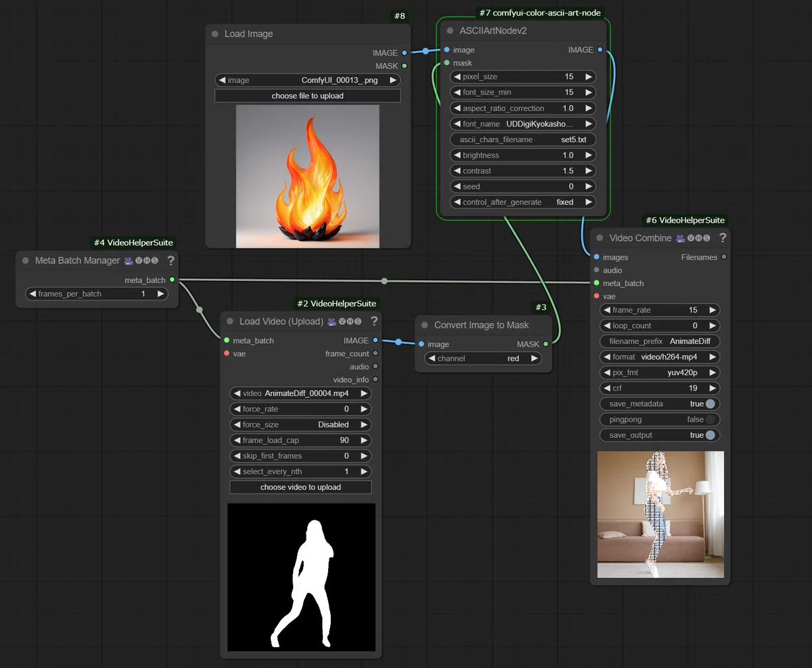Image resolution: width=812 pixels, height=668 pixels.
Task: Click the reroute dot on the meta_batch link to Video Combine
Action: [x=384, y=281]
